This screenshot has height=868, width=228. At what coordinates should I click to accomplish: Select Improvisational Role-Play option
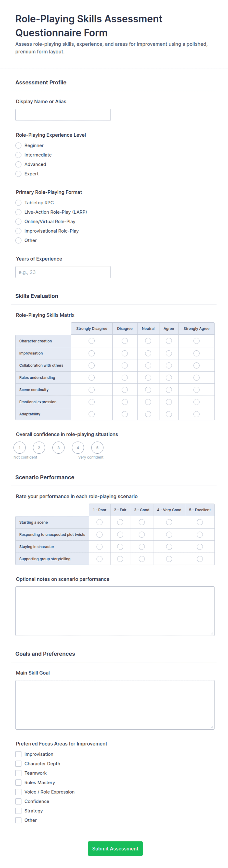[19, 231]
